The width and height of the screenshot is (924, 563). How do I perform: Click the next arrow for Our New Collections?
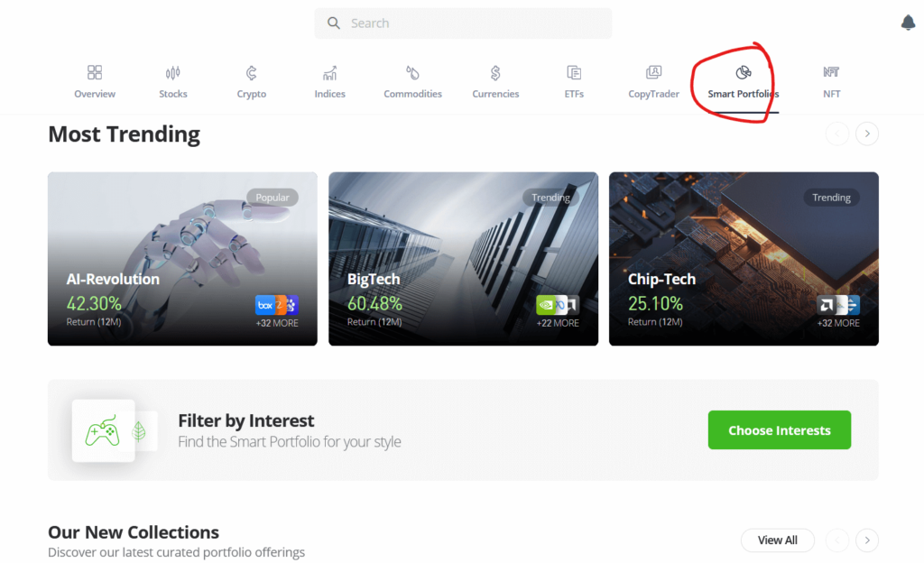866,540
